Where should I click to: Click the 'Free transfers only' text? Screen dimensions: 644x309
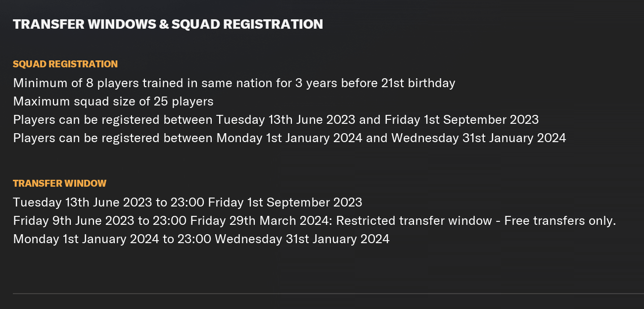[560, 220]
